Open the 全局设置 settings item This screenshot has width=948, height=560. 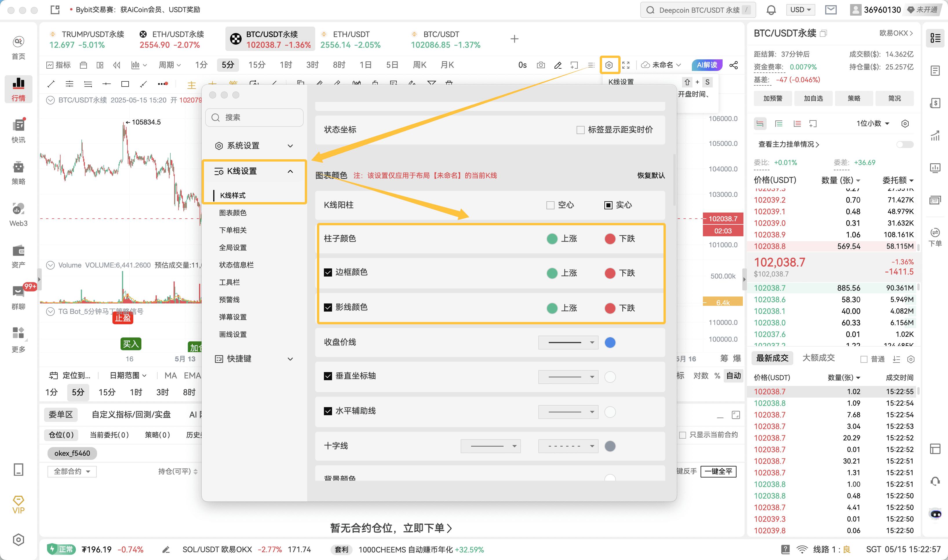coord(233,248)
